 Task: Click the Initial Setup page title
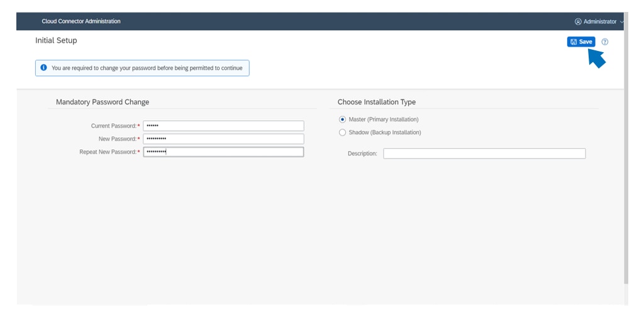(x=56, y=40)
